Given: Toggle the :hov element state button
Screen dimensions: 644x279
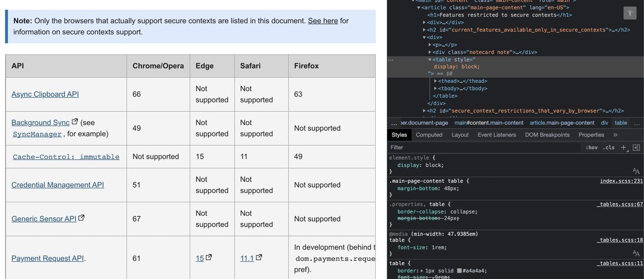Looking at the screenshot, I should [x=591, y=148].
